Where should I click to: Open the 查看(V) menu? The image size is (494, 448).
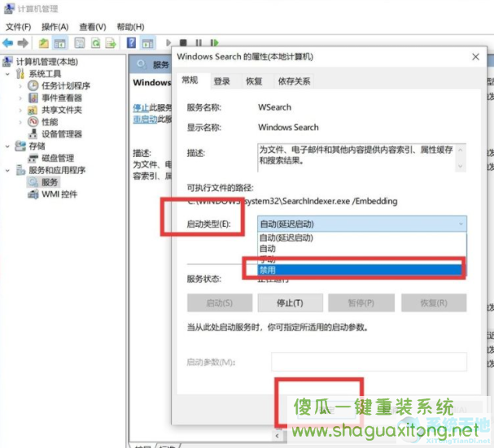(93, 27)
